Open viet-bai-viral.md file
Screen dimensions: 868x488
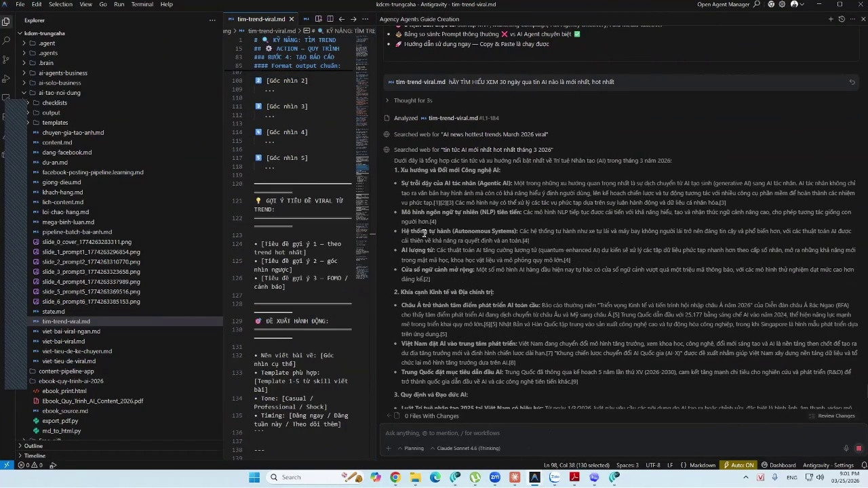(63, 341)
